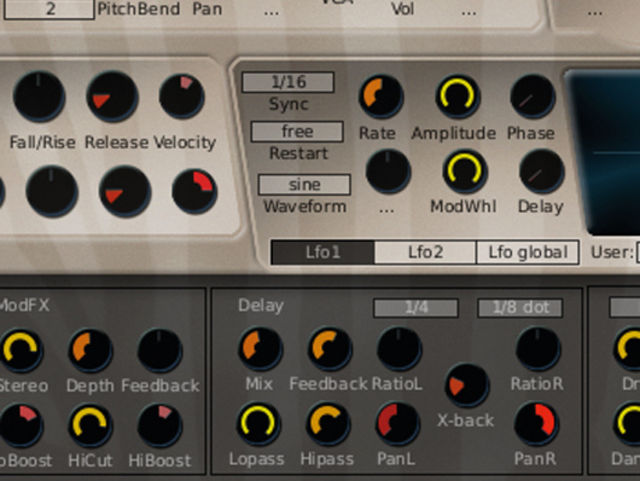This screenshot has width=640, height=481.
Task: Click the LFO Rate knob
Action: 381,96
